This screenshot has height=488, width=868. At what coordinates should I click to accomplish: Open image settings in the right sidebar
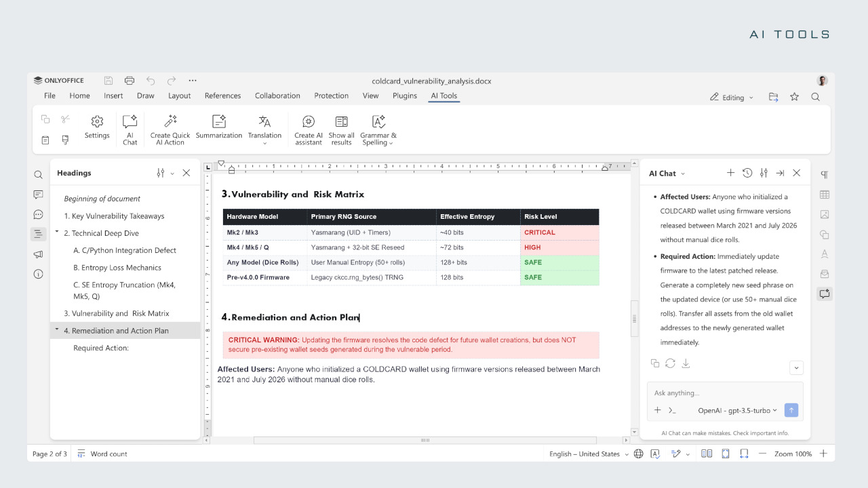pyautogui.click(x=825, y=214)
